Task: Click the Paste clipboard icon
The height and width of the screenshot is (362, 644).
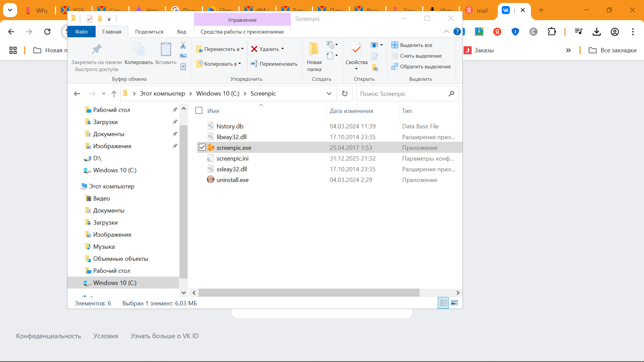Action: click(x=166, y=49)
